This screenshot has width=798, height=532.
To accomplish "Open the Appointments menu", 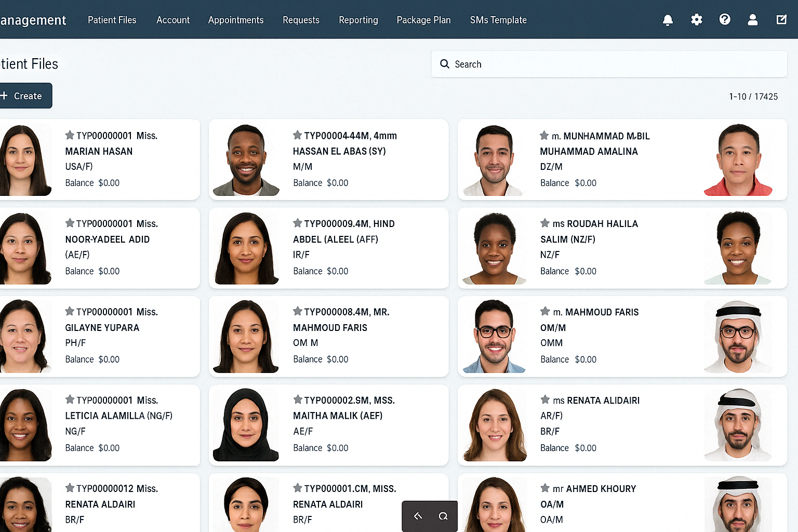I will [x=236, y=20].
